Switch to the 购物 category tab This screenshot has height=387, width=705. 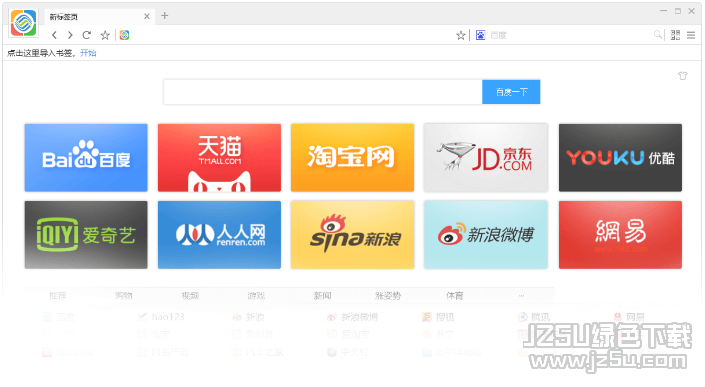124,296
